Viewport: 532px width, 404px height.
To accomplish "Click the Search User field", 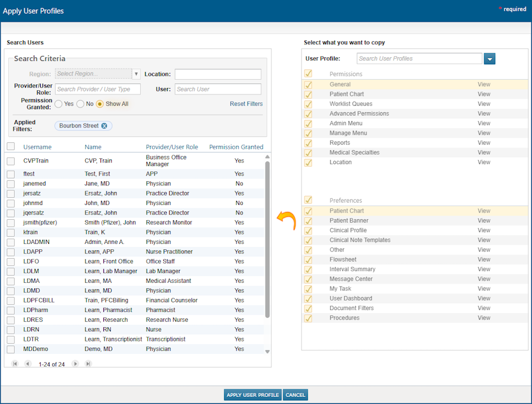I will (x=218, y=89).
